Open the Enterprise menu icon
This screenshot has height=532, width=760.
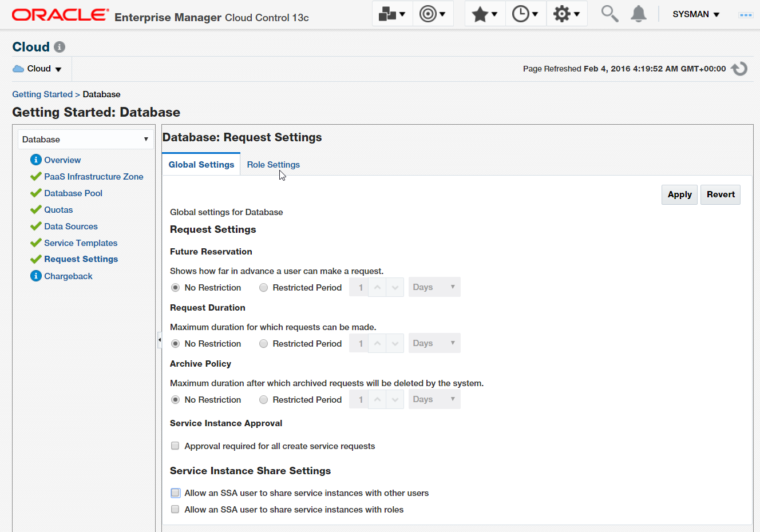392,14
